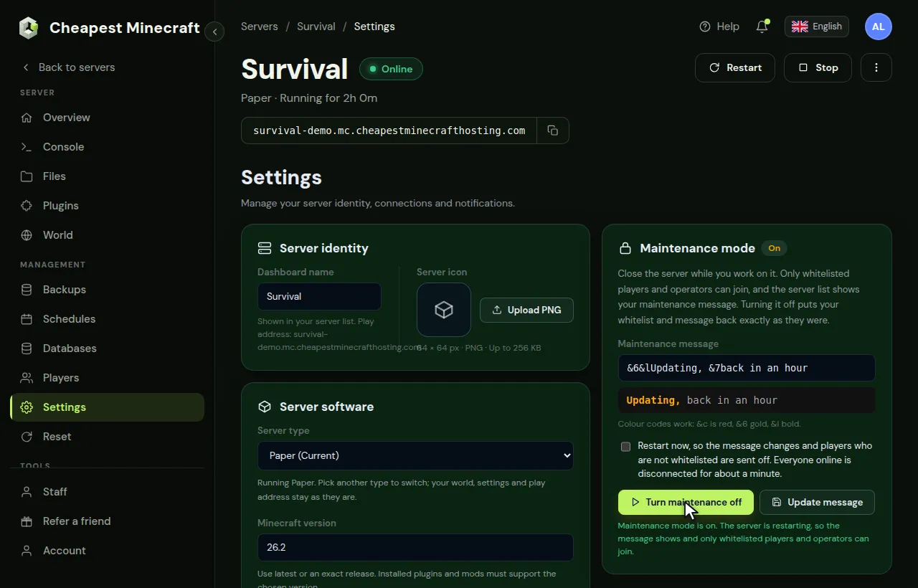Stop the server

(818, 67)
